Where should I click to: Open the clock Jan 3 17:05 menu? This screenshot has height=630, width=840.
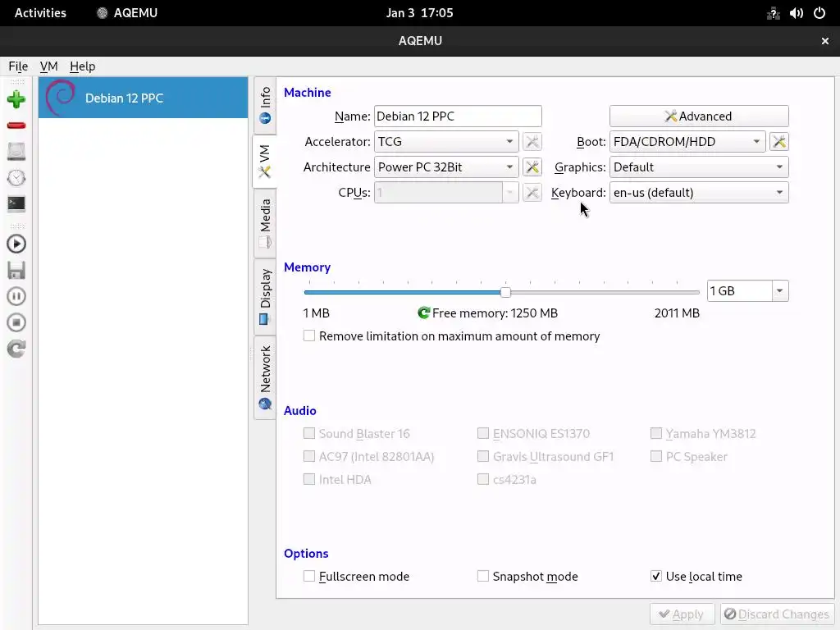coord(420,13)
